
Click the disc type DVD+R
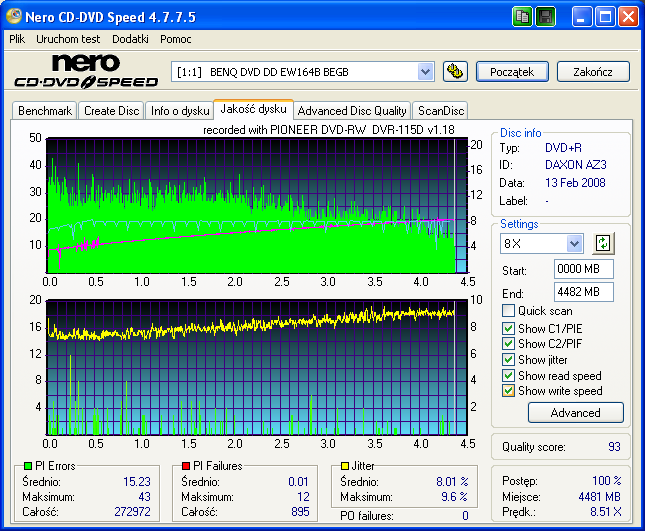tap(563, 148)
